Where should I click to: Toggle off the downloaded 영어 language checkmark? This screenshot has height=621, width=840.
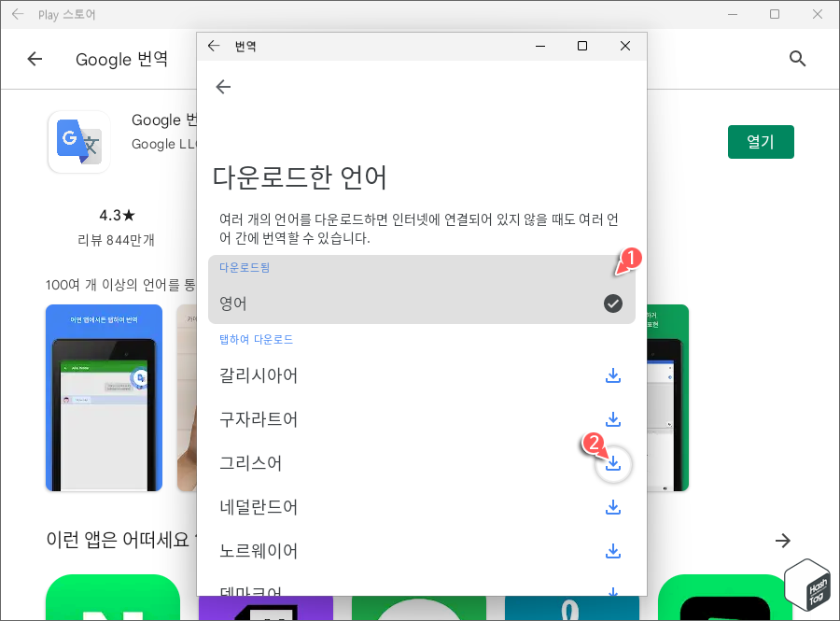(612, 302)
